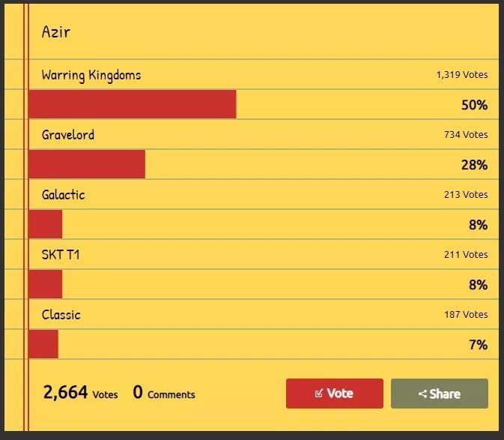Screen dimensions: 504x440
Task: Click the Vote button
Action: click(334, 394)
